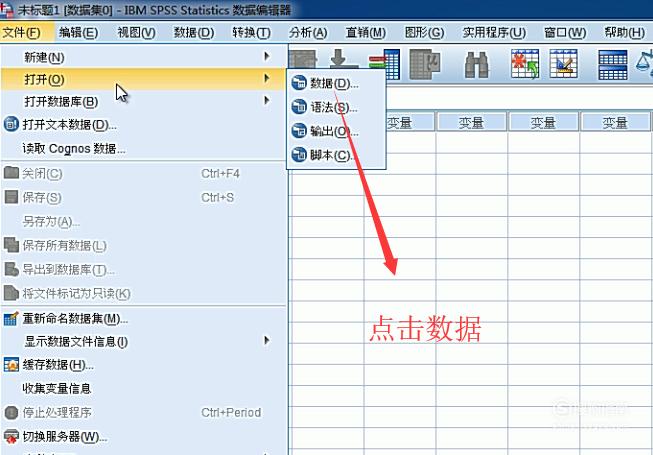Viewport: 653px width, 455px height.
Task: Open the 窗口(W) menu
Action: (x=565, y=32)
